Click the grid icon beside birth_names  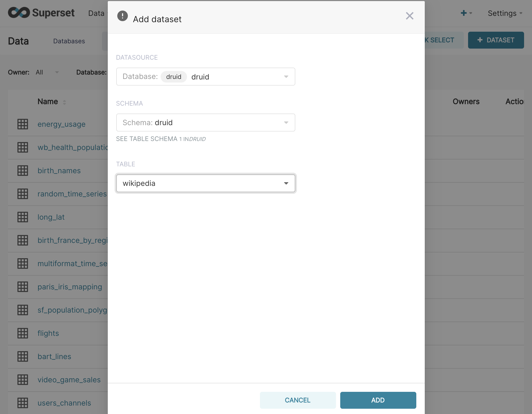tap(23, 171)
